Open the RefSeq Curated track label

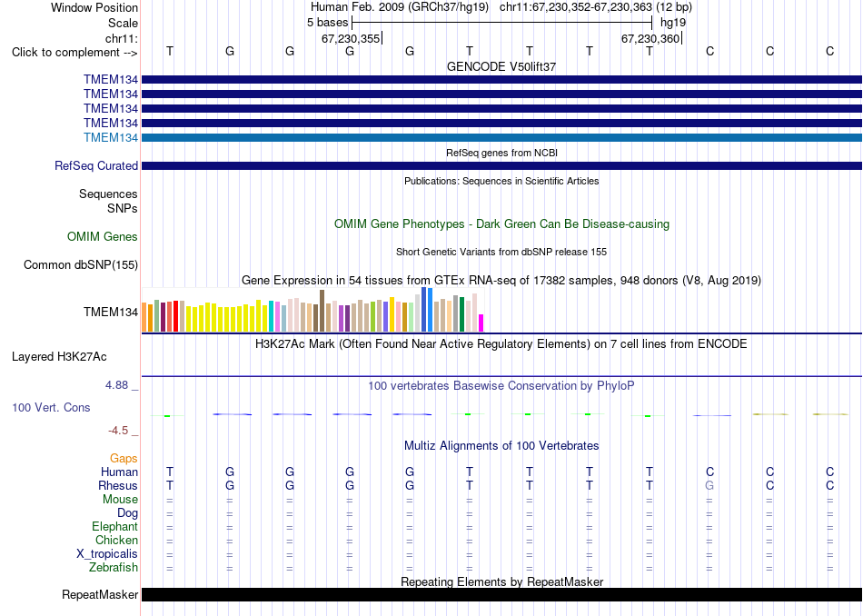(96, 165)
